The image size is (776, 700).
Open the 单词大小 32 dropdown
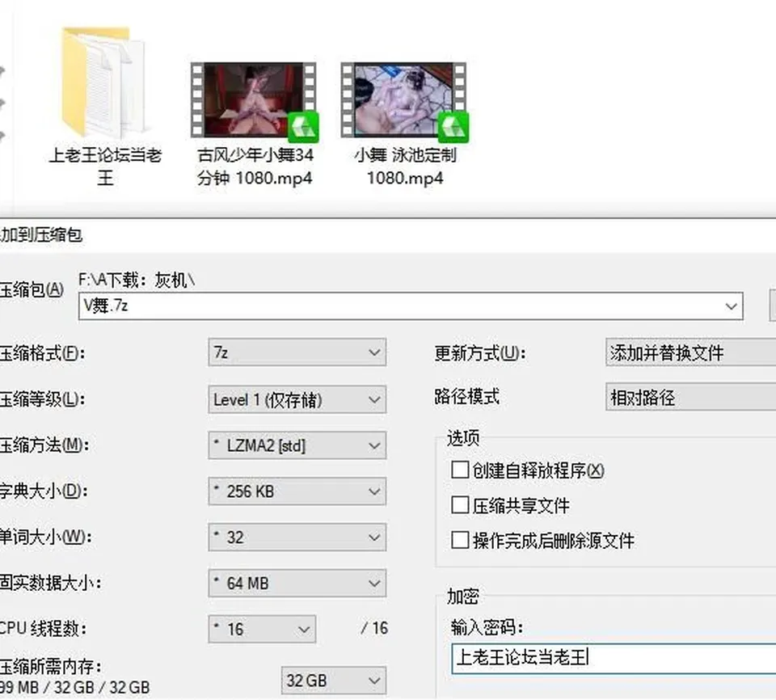297,538
